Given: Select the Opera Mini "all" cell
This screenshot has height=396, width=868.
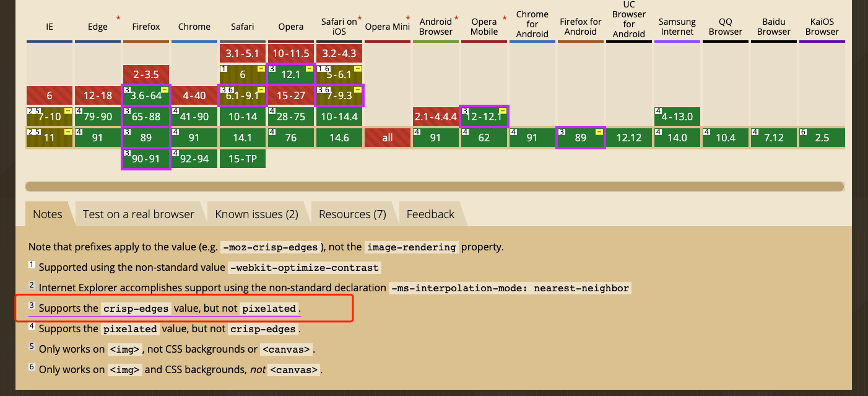Looking at the screenshot, I should 388,138.
